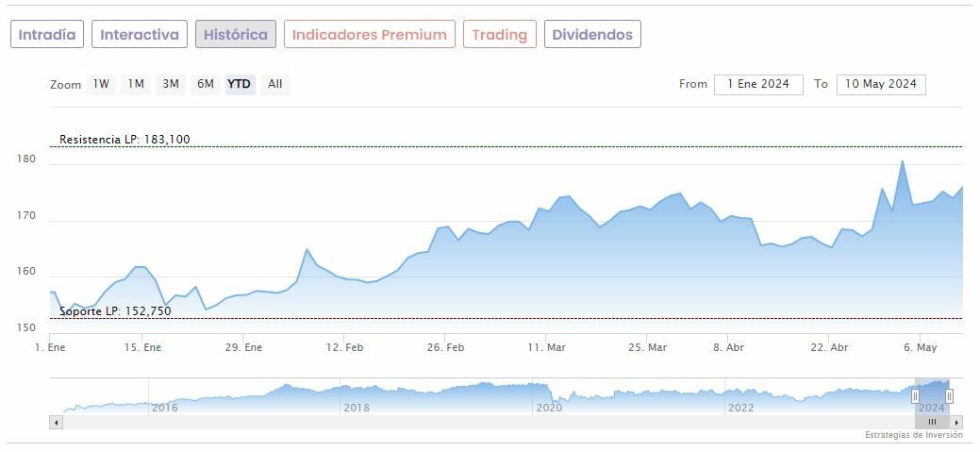Open the Intradía tab
The image size is (980, 452).
coord(47,35)
